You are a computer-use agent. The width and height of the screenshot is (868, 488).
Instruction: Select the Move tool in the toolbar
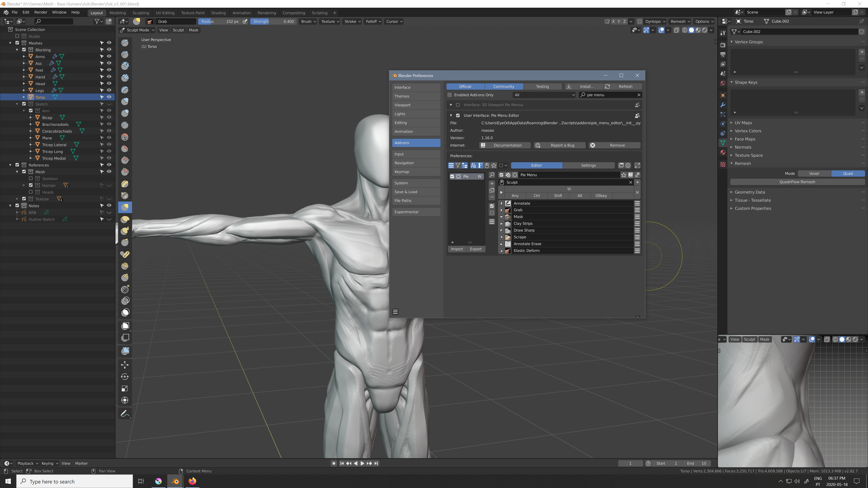pos(125,365)
